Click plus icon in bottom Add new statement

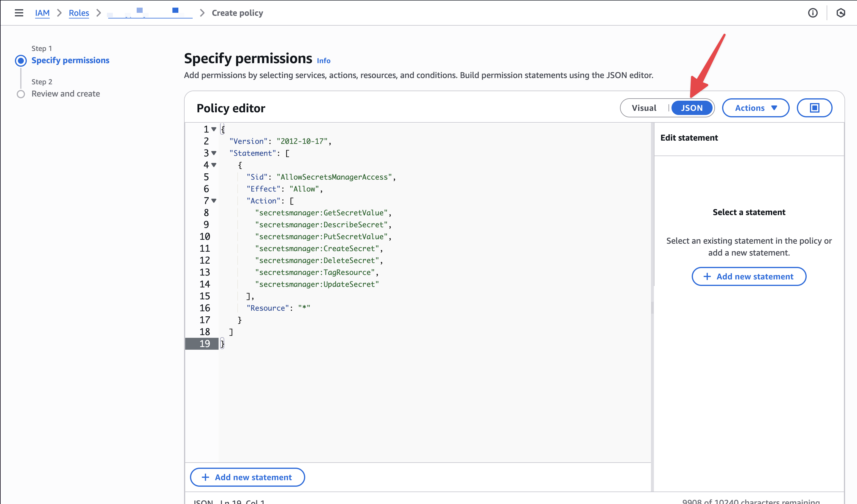click(205, 477)
